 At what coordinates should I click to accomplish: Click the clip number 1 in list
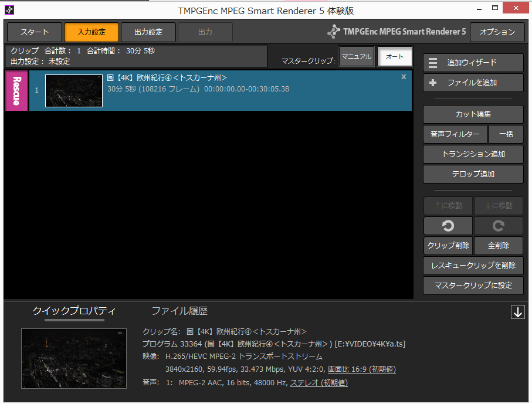click(36, 90)
